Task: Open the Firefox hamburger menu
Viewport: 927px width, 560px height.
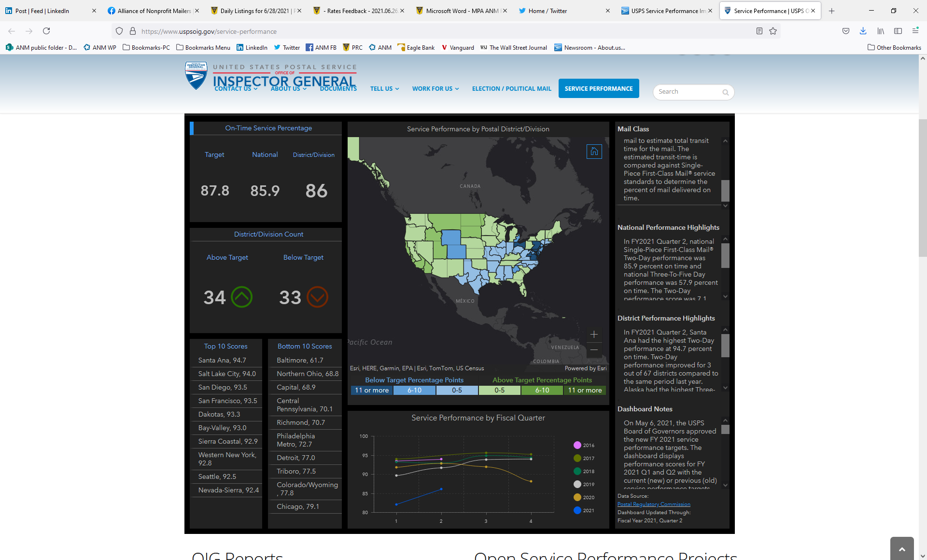Action: [x=915, y=31]
